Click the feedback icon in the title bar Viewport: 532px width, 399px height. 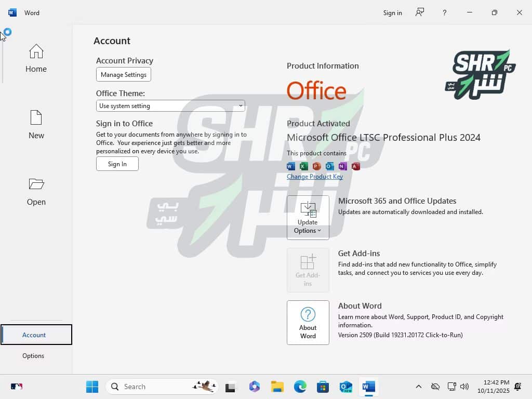[x=420, y=12]
